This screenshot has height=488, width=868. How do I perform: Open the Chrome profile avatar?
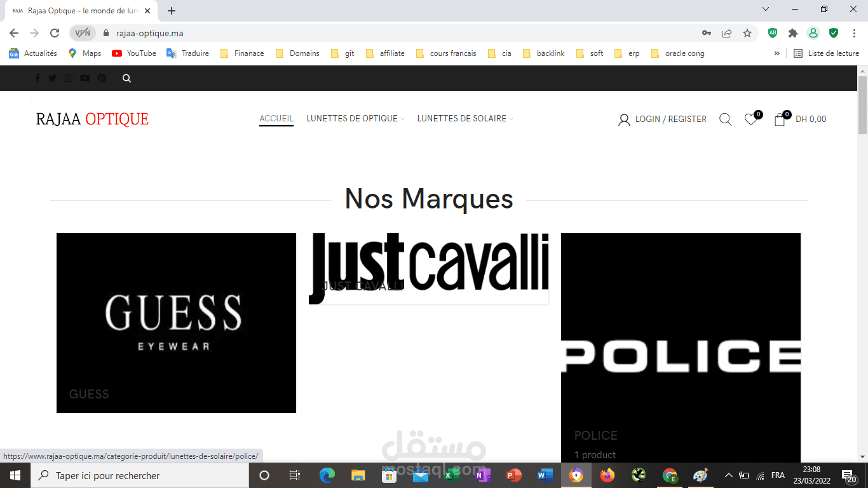[813, 33]
